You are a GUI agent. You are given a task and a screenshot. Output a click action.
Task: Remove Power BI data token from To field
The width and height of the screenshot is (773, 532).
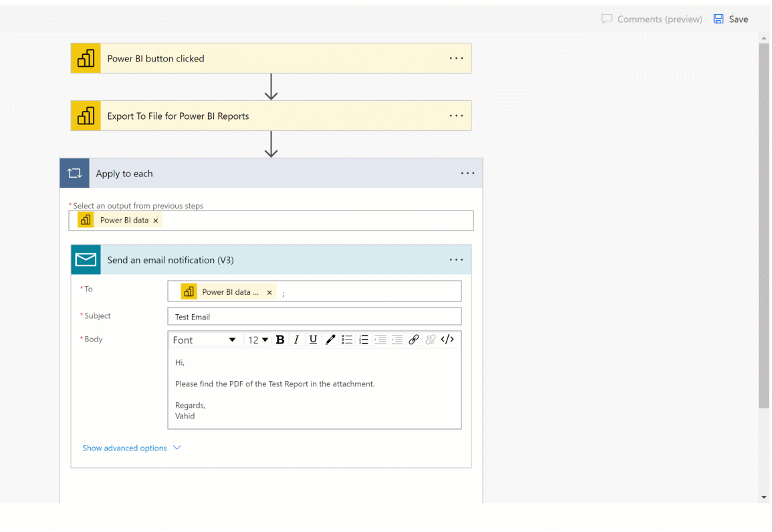coord(269,293)
